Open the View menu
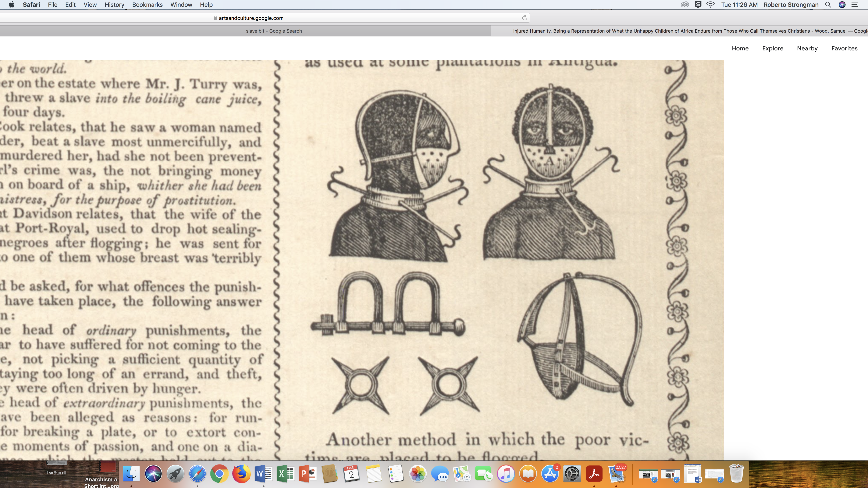868x488 pixels. (x=90, y=5)
